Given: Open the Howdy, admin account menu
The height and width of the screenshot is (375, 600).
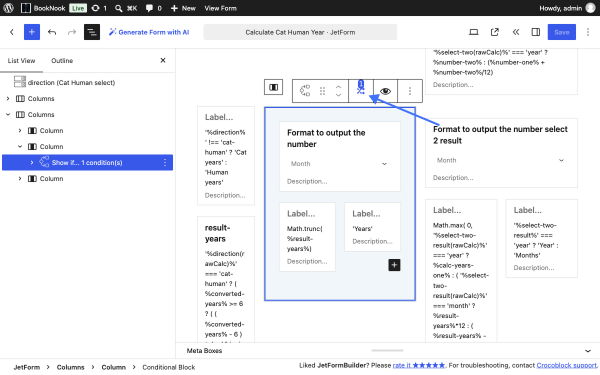Looking at the screenshot, I should point(567,8).
